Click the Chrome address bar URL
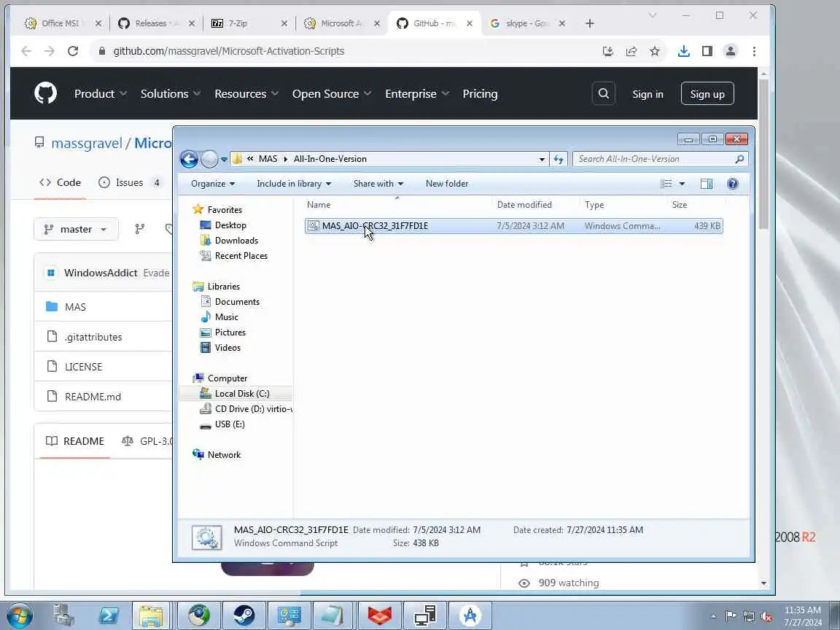Screen dimensions: 840x630 point(229,51)
